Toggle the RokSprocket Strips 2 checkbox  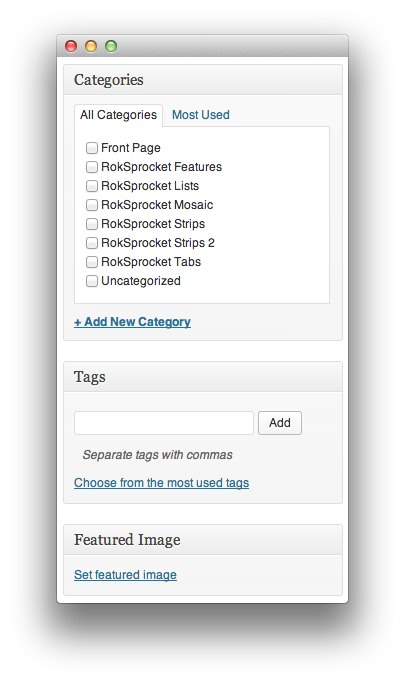92,243
